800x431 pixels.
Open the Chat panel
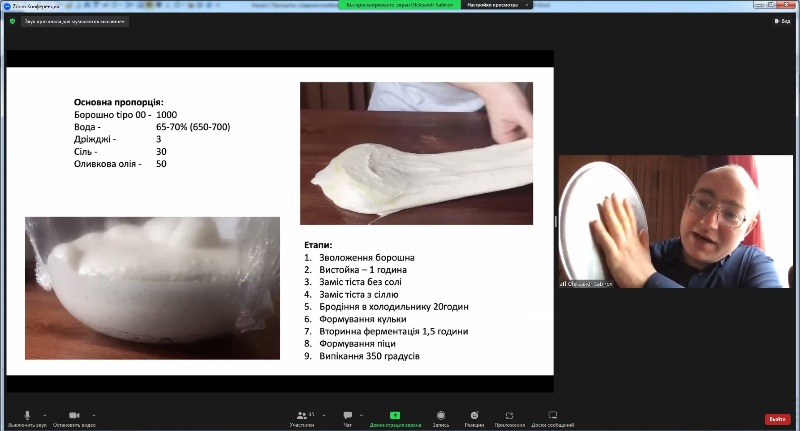tap(347, 419)
